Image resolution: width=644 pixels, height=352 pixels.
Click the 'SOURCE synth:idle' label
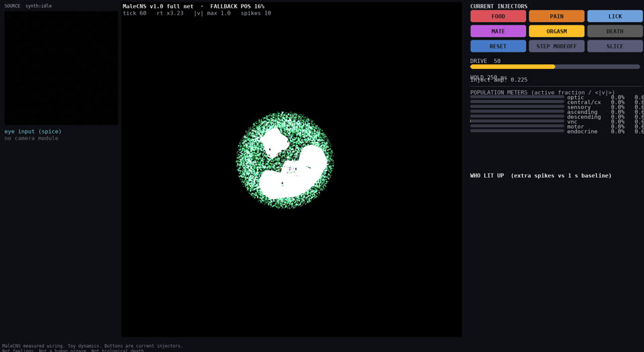[28, 6]
